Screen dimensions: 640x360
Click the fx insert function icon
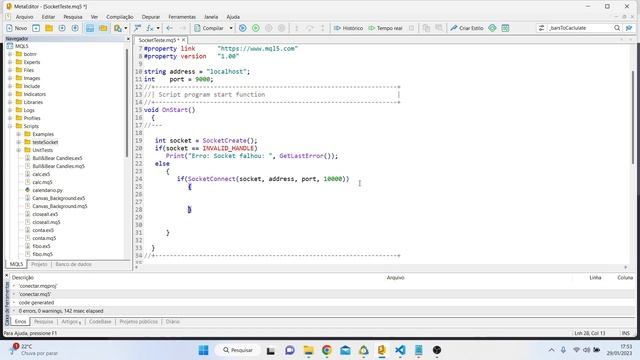tap(150, 28)
